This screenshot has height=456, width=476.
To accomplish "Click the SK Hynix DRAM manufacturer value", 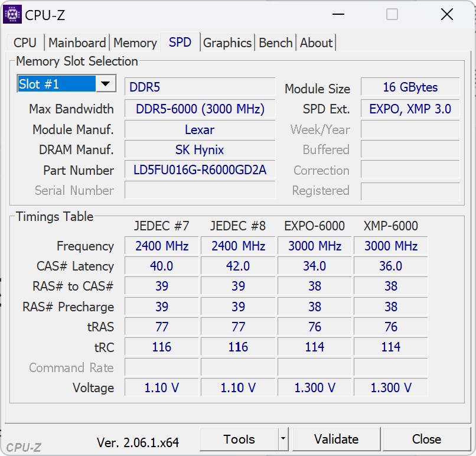I will coord(200,149).
